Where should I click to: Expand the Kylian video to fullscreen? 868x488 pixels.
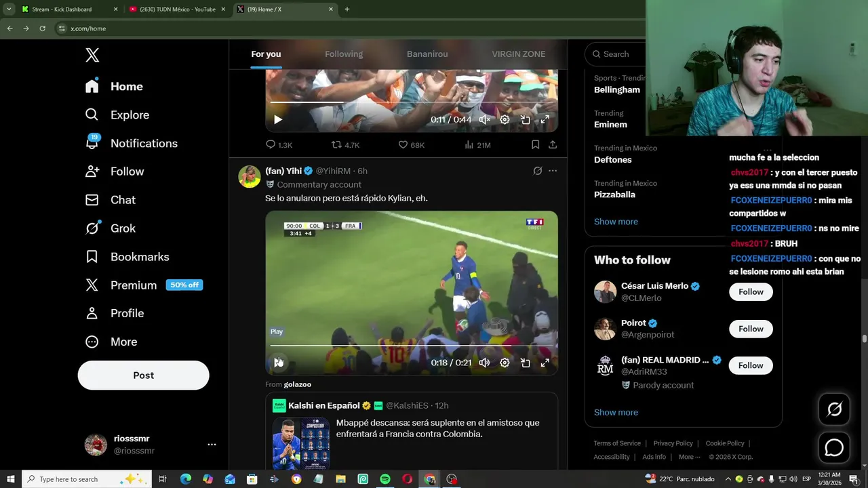click(545, 363)
